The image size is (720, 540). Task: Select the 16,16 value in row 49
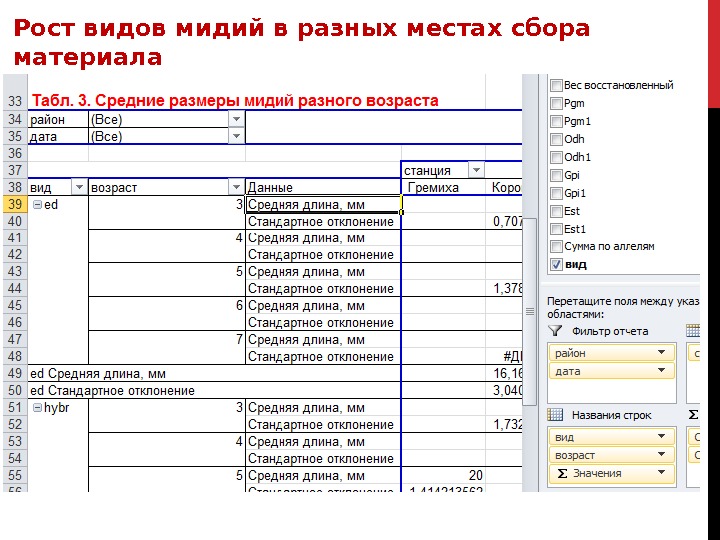(x=504, y=373)
